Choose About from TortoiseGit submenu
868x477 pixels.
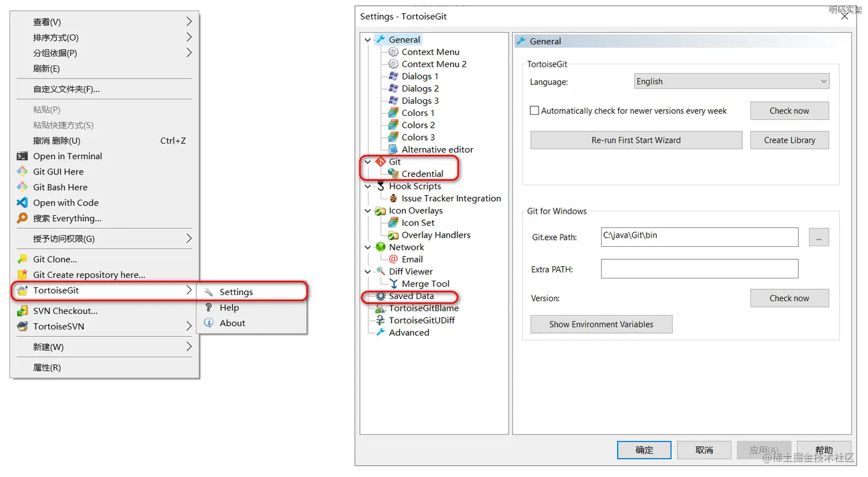(252, 323)
